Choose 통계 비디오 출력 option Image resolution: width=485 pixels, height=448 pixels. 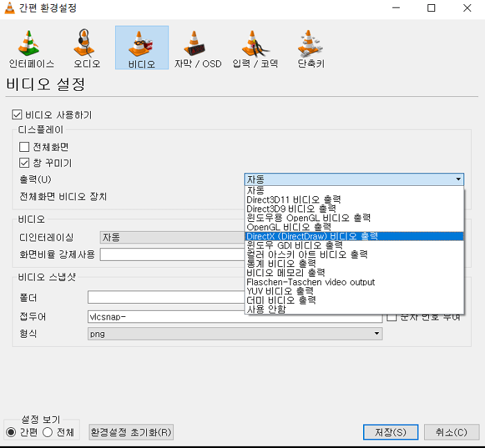coord(354,264)
